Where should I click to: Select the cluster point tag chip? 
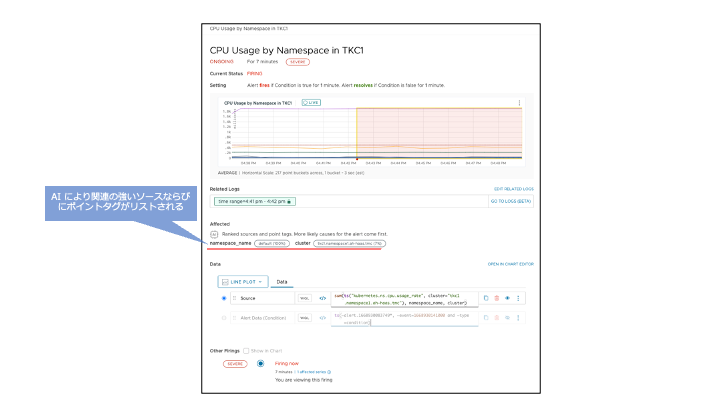(349, 243)
